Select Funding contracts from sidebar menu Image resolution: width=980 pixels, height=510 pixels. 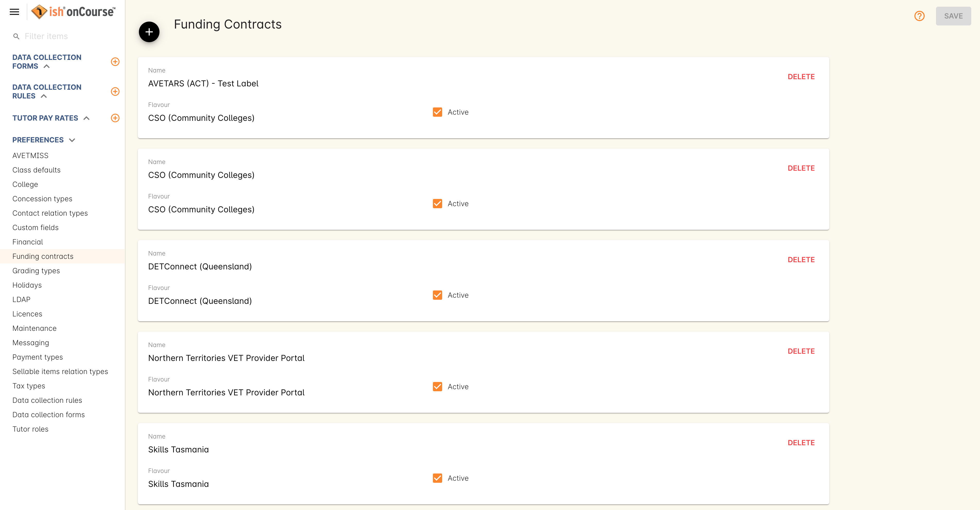(43, 256)
